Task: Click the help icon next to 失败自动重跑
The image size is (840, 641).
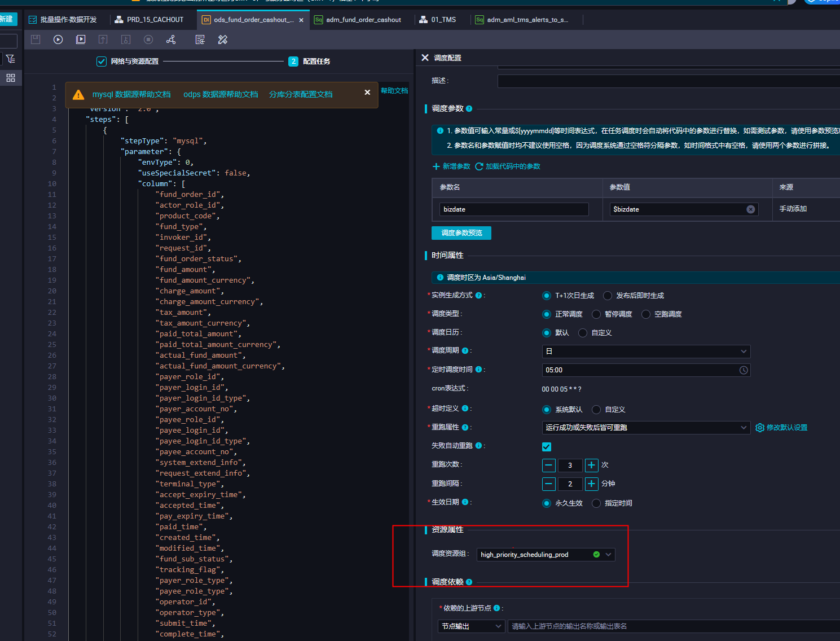Action: coord(478,446)
